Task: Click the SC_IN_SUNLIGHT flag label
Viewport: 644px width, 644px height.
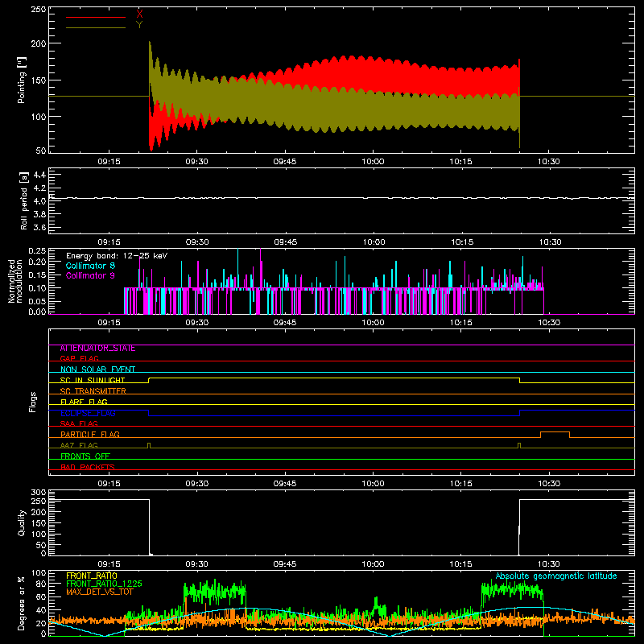Action: [93, 380]
